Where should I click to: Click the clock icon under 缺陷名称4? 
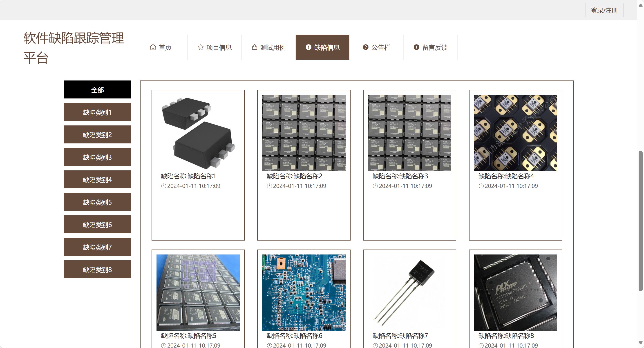click(481, 186)
